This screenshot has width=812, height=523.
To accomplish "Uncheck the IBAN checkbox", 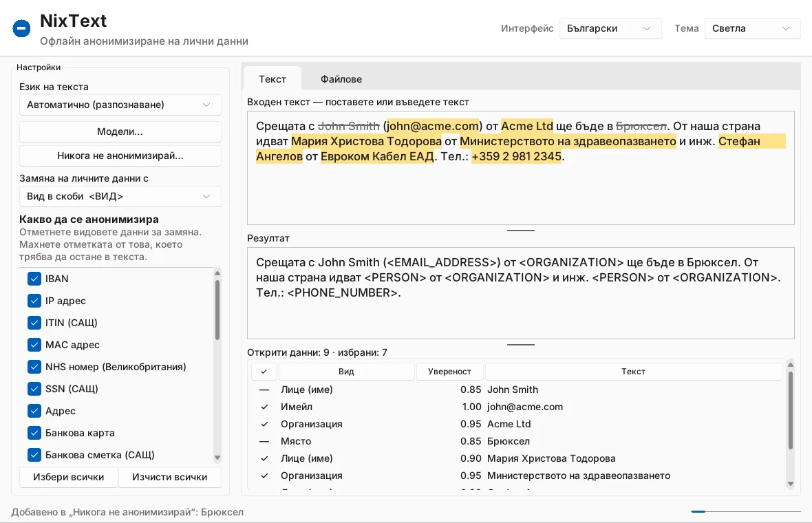I will click(x=34, y=279).
